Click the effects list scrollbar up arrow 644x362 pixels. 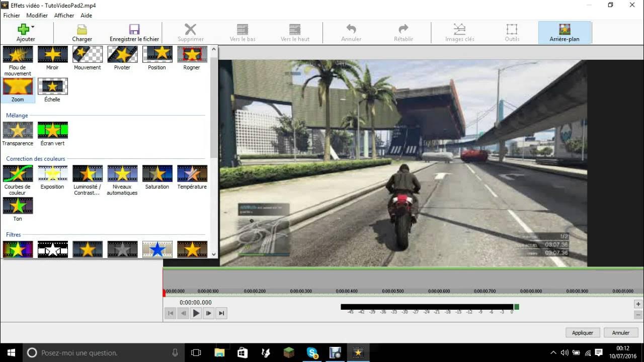(x=214, y=49)
